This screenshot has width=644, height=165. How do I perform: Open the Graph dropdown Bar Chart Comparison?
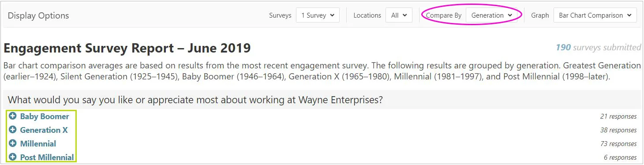pyautogui.click(x=595, y=15)
